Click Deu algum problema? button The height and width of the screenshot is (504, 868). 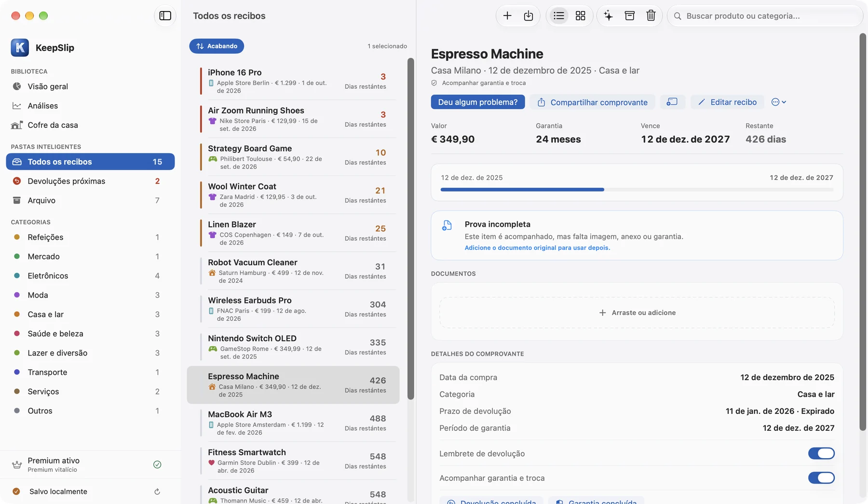(478, 102)
